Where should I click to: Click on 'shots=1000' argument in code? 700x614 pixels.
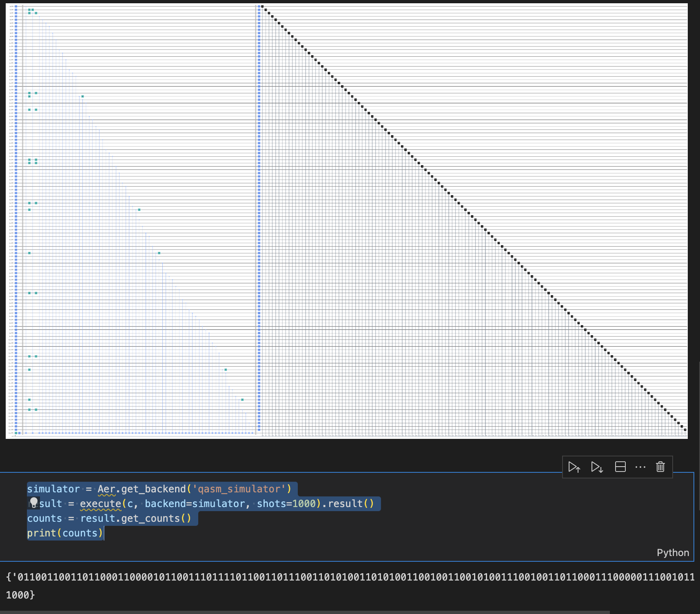(x=286, y=503)
